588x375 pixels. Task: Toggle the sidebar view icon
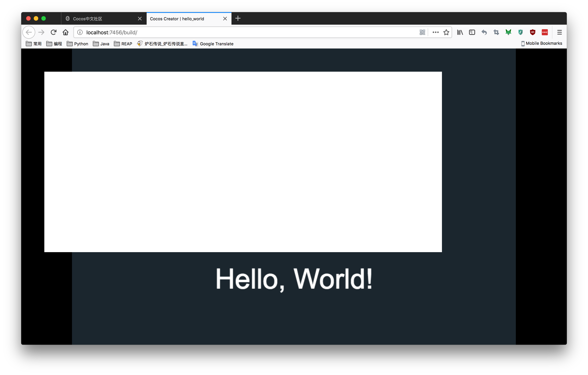pyautogui.click(x=472, y=32)
